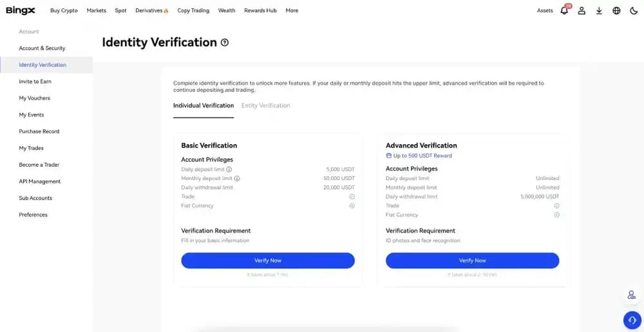Open Purchase Record in sidebar
The image size is (644, 332).
point(39,131)
